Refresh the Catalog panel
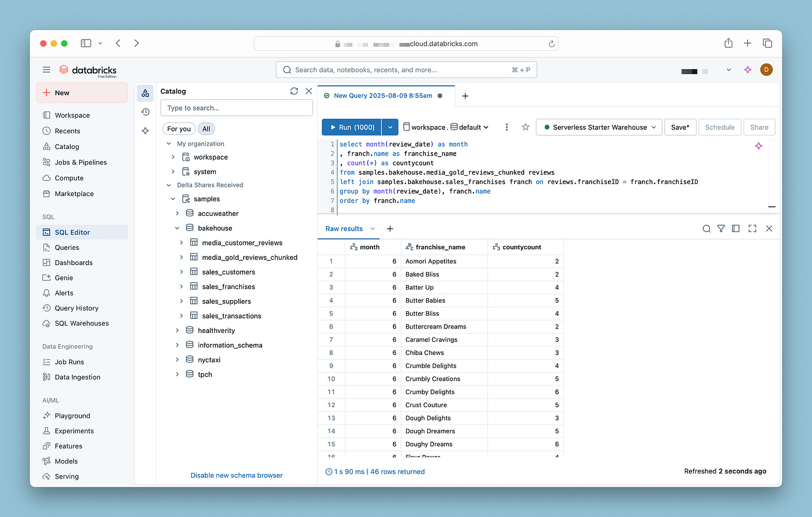The width and height of the screenshot is (812, 517). point(294,91)
